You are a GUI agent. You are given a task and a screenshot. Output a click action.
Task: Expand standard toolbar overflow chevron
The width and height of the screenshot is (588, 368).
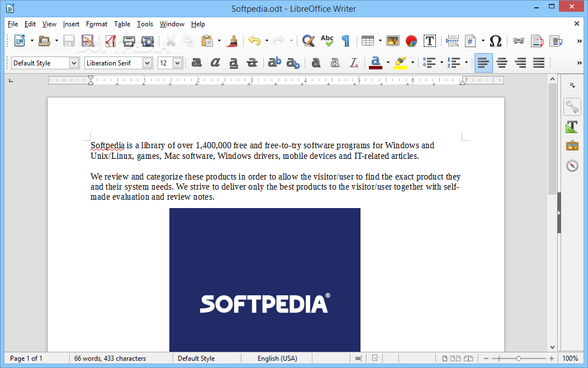click(579, 41)
